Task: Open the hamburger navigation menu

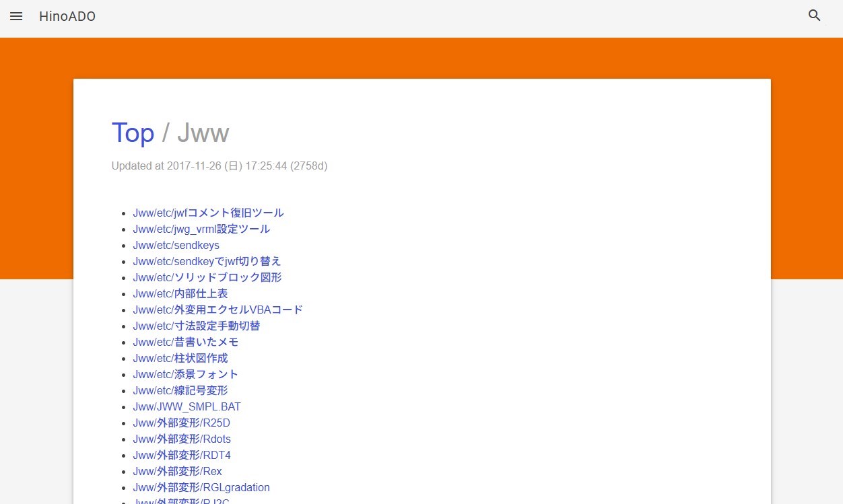Action: (x=16, y=16)
